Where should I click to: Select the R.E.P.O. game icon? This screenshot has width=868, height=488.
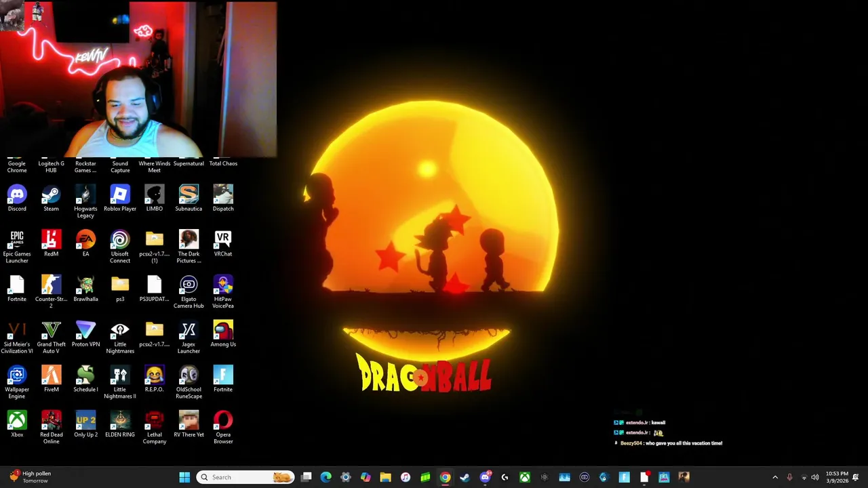click(154, 380)
